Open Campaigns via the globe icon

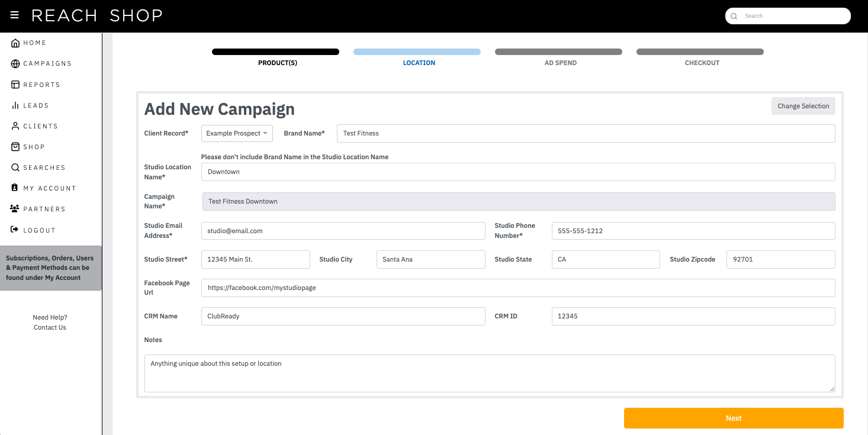(x=15, y=63)
